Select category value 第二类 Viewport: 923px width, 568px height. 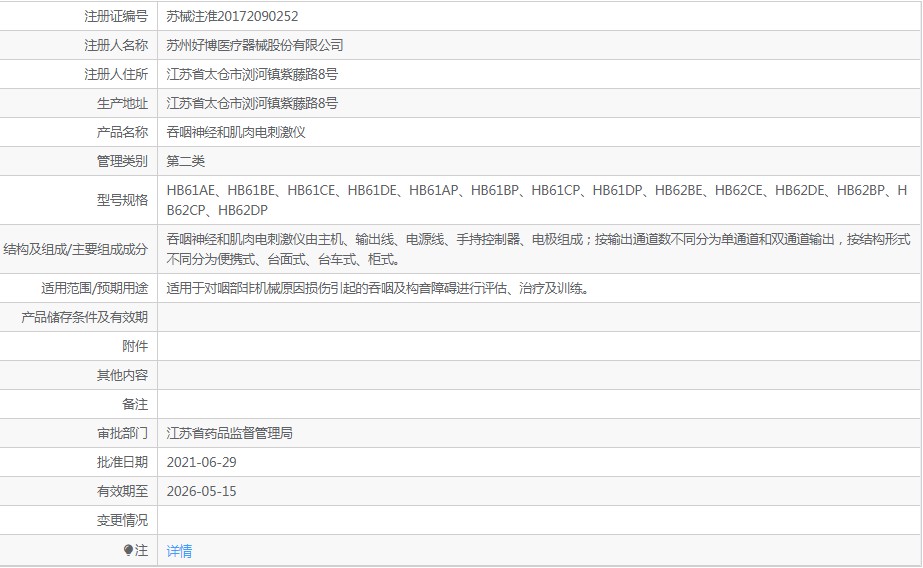(x=185, y=161)
